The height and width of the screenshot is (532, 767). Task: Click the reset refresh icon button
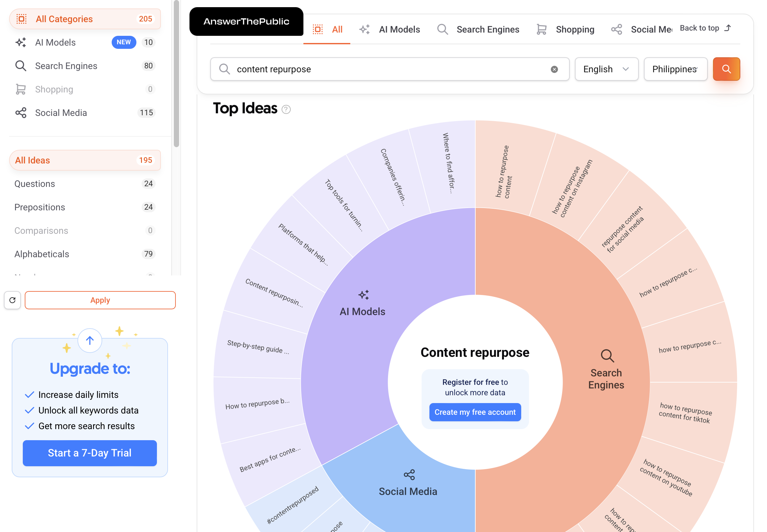coord(12,300)
